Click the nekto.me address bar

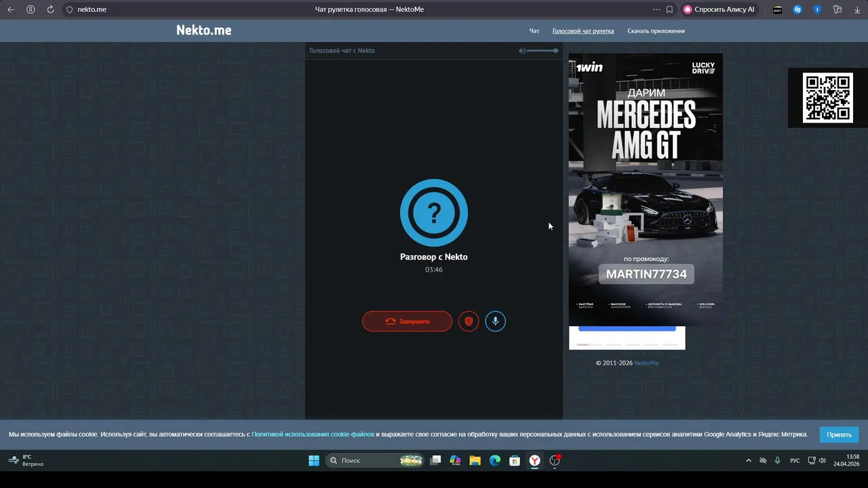[92, 9]
